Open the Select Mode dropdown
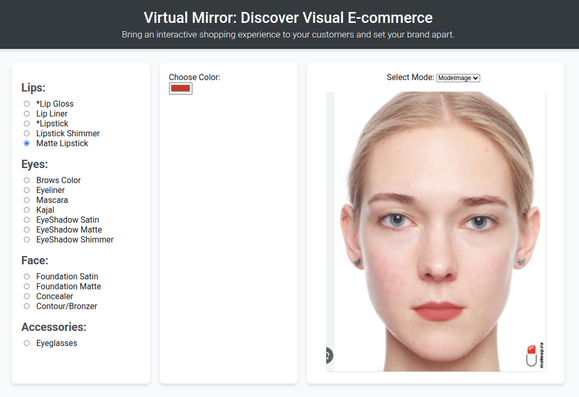 [458, 78]
